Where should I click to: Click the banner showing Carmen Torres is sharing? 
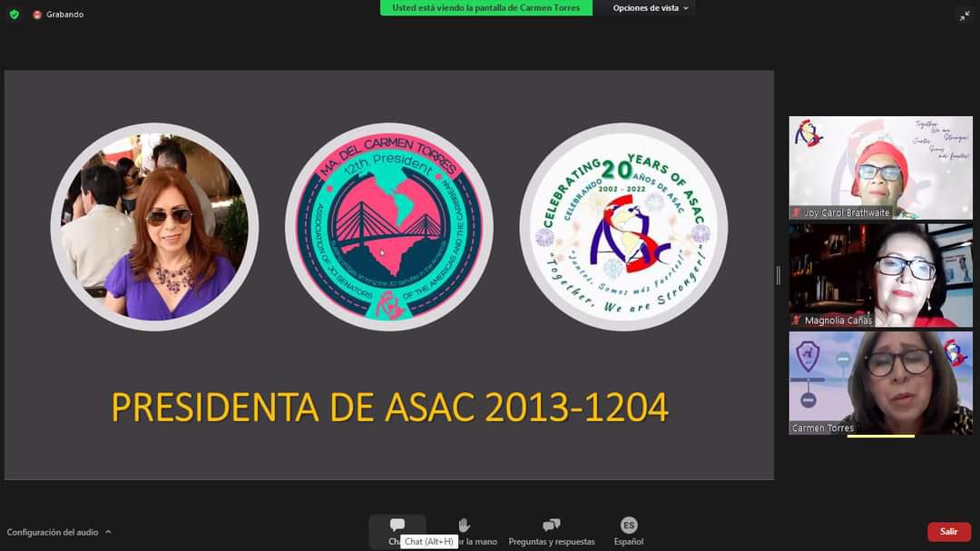pos(485,7)
